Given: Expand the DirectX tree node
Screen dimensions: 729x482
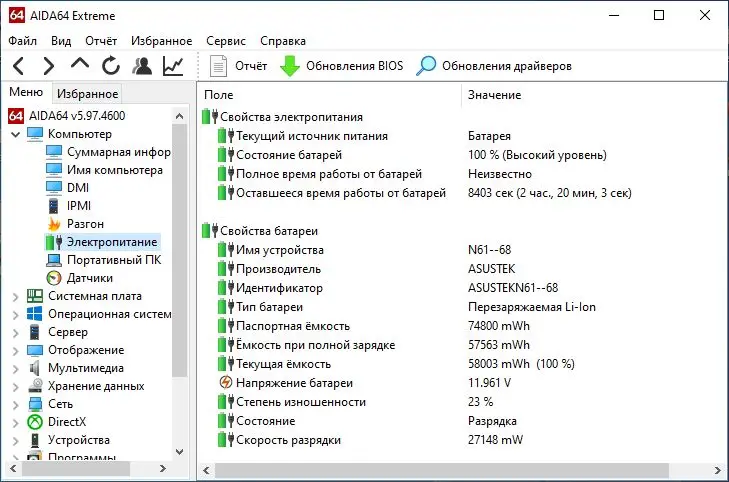Looking at the screenshot, I should (x=15, y=423).
